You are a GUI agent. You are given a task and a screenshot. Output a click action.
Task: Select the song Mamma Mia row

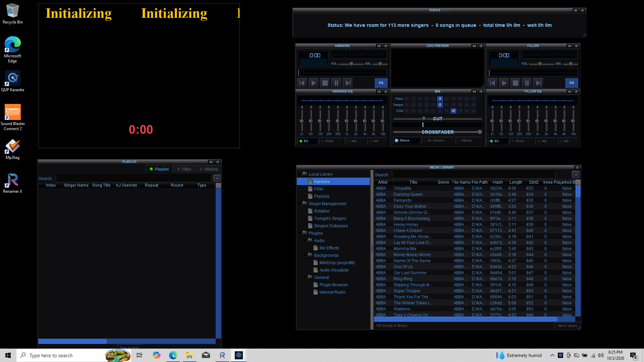click(x=475, y=249)
